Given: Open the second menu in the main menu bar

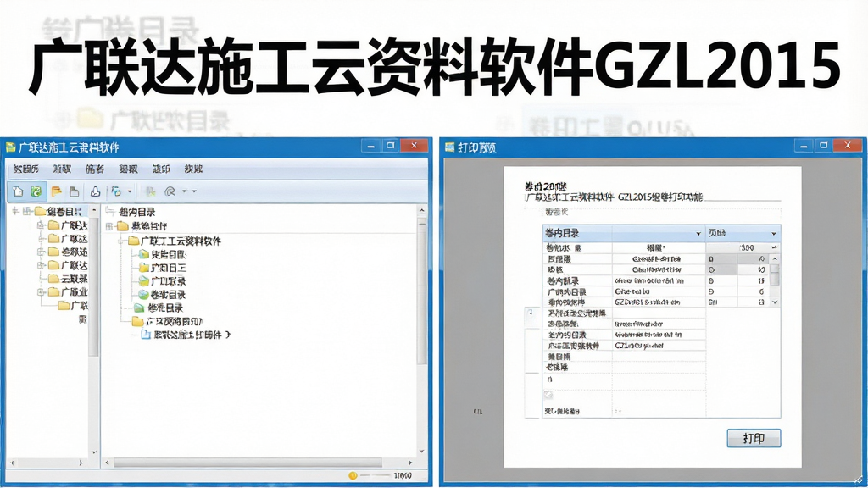Looking at the screenshot, I should pyautogui.click(x=62, y=169).
